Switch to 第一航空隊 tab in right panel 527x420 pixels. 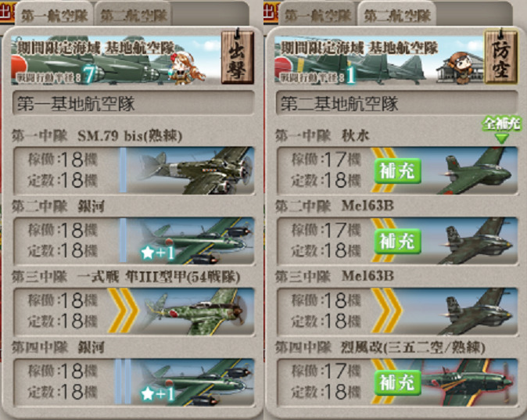point(318,15)
